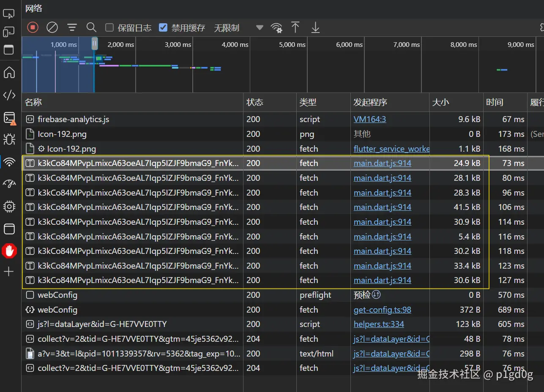The height and width of the screenshot is (392, 544).
Task: Open the VM164:3 initiator link
Action: 369,120
